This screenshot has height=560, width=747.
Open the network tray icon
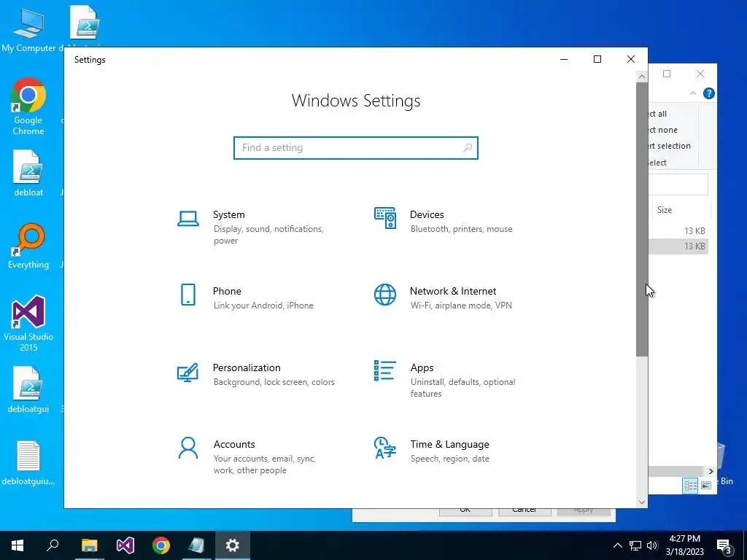[635, 545]
